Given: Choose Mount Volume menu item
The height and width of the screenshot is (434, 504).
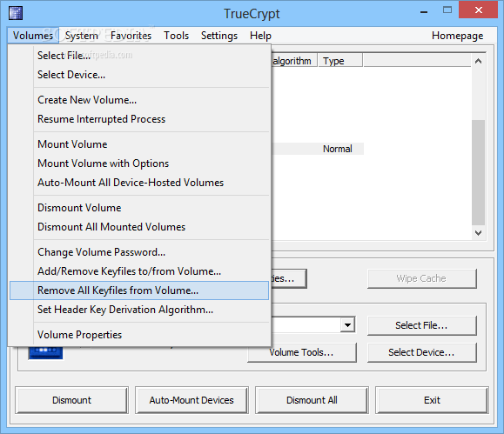Looking at the screenshot, I should click(139, 144).
